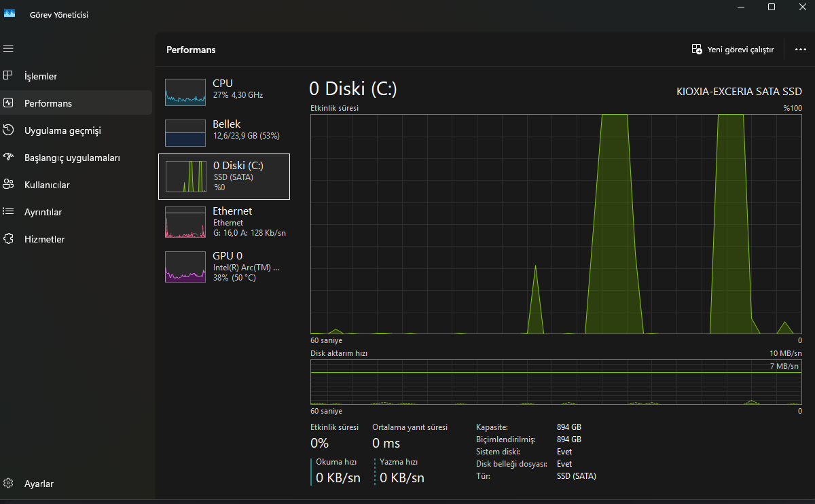815x504 pixels.
Task: Select the Bellek memory graph thumbnail
Action: [x=185, y=132]
